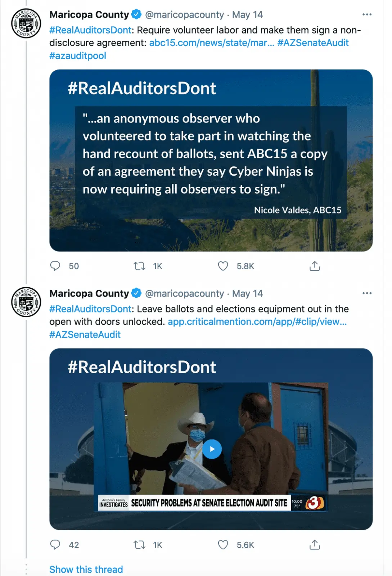Open Maricopa County profile name in second tweet
392x576 pixels.
coord(89,293)
